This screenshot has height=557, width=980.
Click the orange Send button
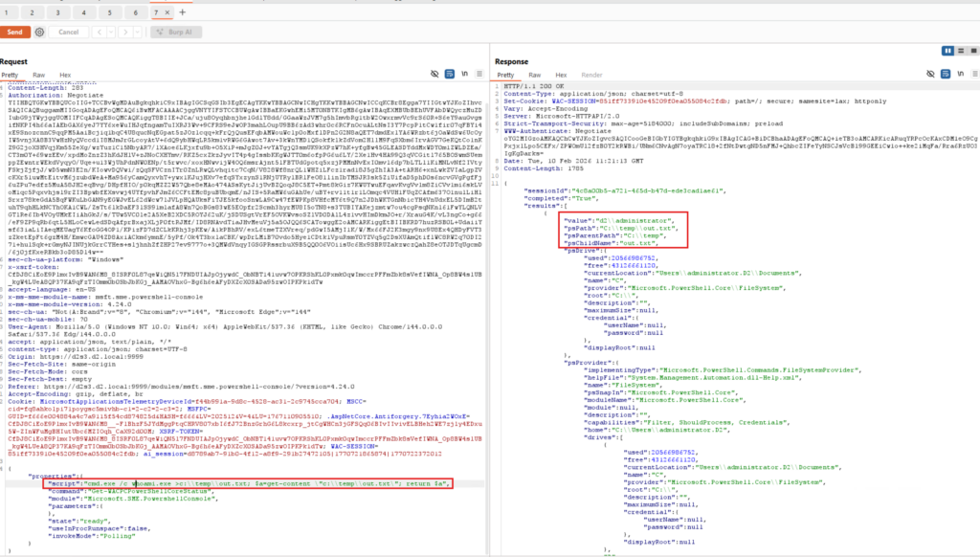tap(16, 32)
